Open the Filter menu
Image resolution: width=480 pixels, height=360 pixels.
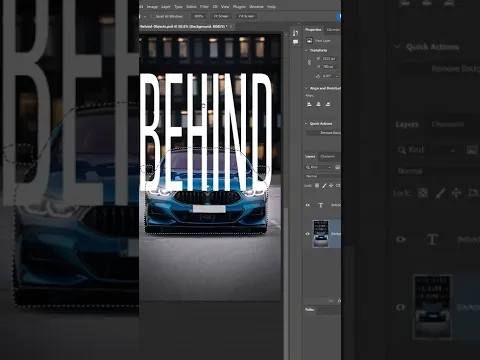tap(204, 7)
